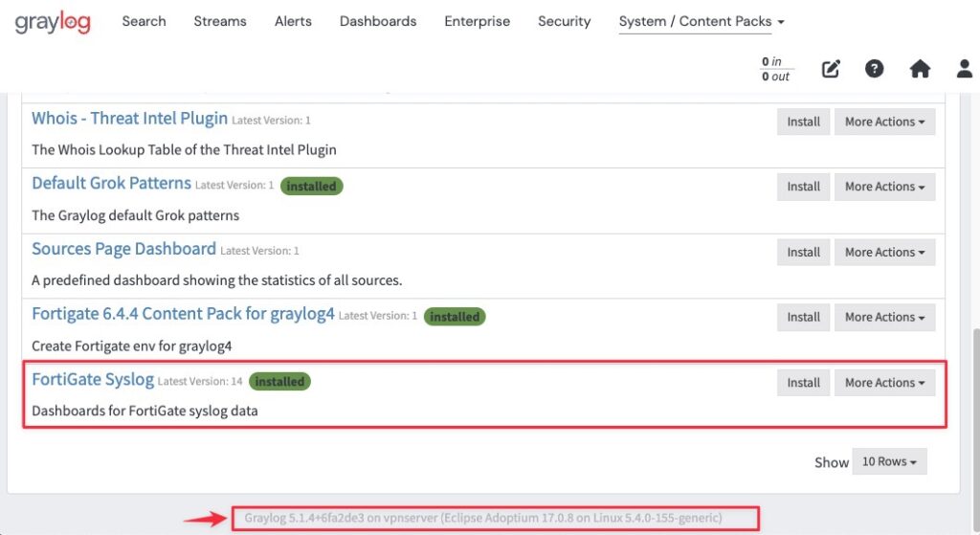This screenshot has width=980, height=535.
Task: Open the user profile icon
Action: (x=965, y=68)
